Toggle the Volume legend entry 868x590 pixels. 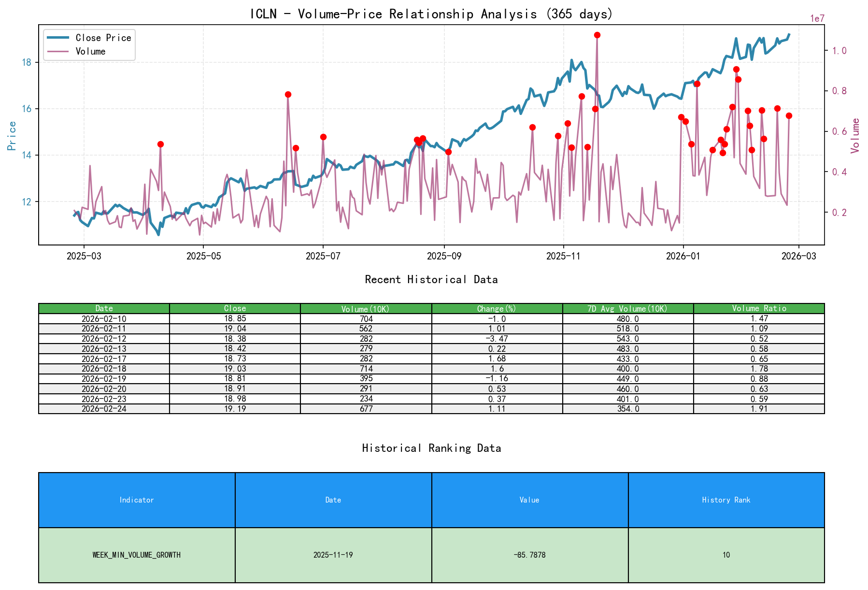coord(91,51)
